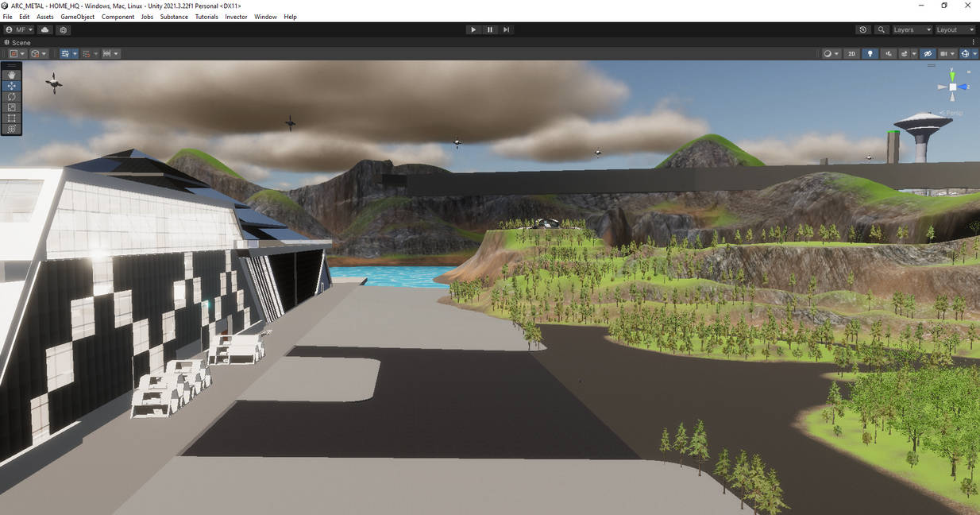The image size is (980, 515).
Task: Toggle 2D view mode
Action: [x=851, y=53]
